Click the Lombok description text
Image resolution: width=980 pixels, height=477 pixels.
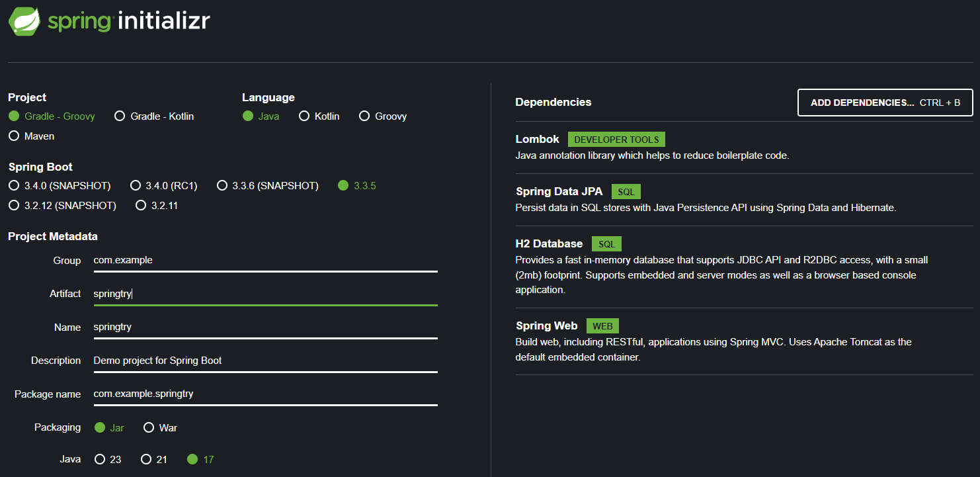[652, 156]
